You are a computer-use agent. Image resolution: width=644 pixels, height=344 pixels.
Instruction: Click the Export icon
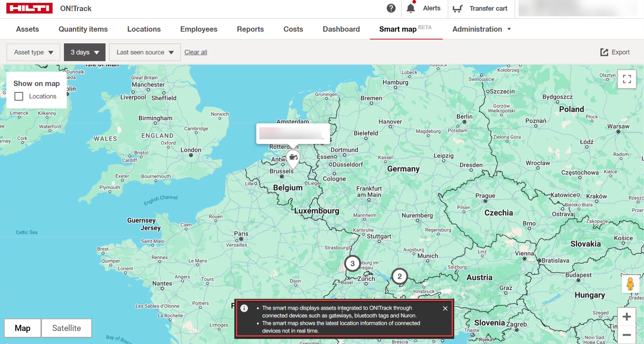click(x=604, y=52)
